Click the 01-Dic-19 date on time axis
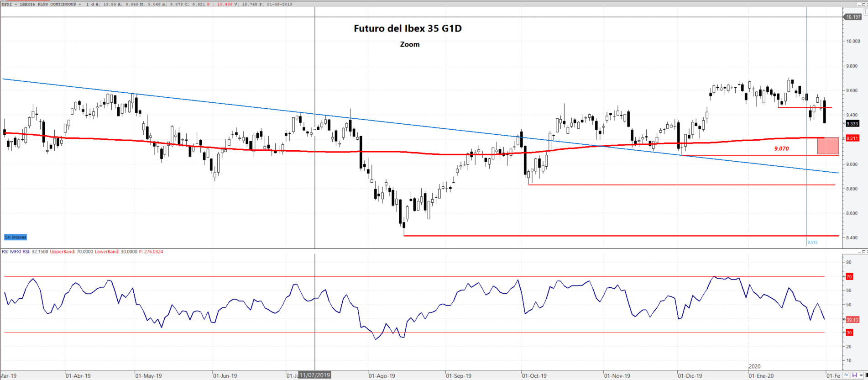The image size is (868, 380). (690, 376)
